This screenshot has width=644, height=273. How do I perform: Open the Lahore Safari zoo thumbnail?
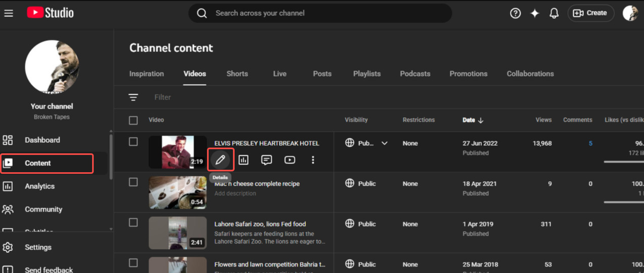[177, 233]
